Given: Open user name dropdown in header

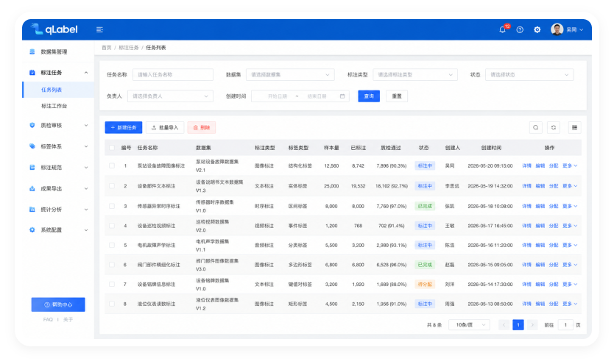Looking at the screenshot, I should click(575, 29).
